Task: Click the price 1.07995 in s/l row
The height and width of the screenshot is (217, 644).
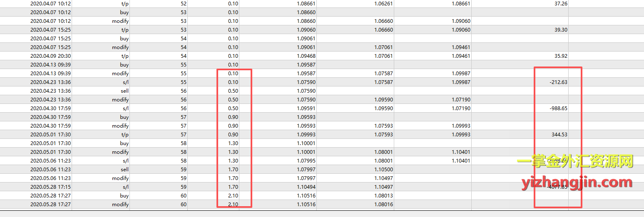Action: (x=306, y=161)
